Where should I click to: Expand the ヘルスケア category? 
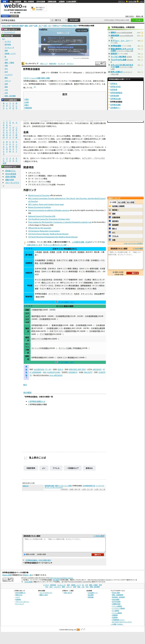[x=3, y=75]
